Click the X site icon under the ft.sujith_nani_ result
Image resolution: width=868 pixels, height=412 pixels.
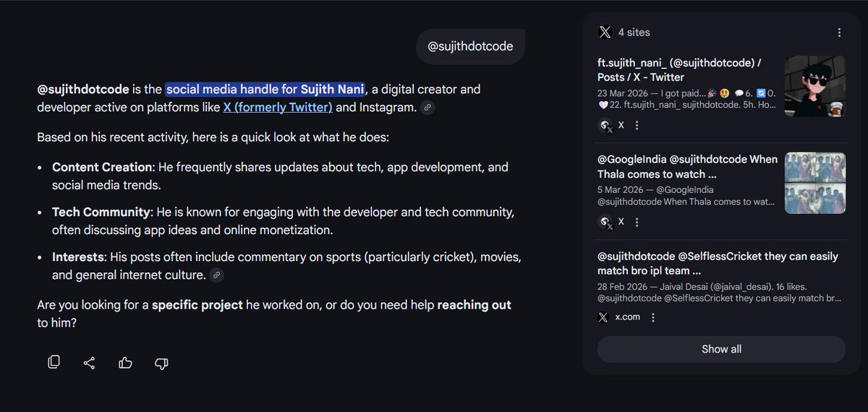[x=606, y=126]
